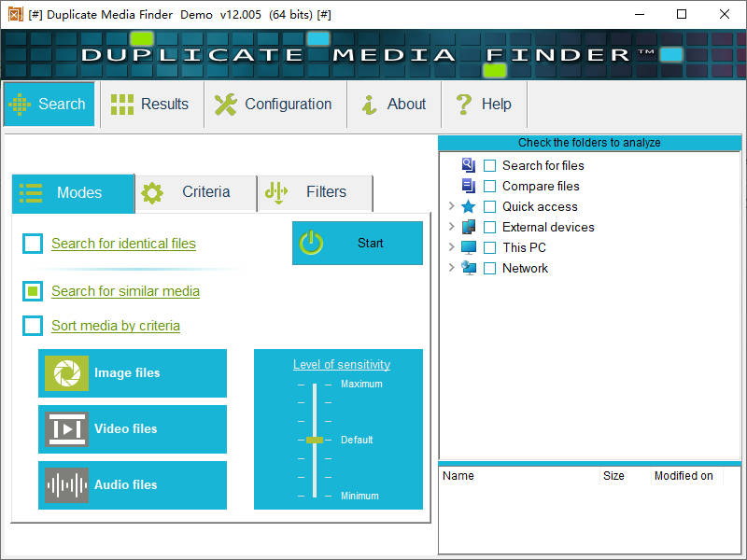The width and height of the screenshot is (747, 560).
Task: Expand the This PC tree node
Action: 452,246
